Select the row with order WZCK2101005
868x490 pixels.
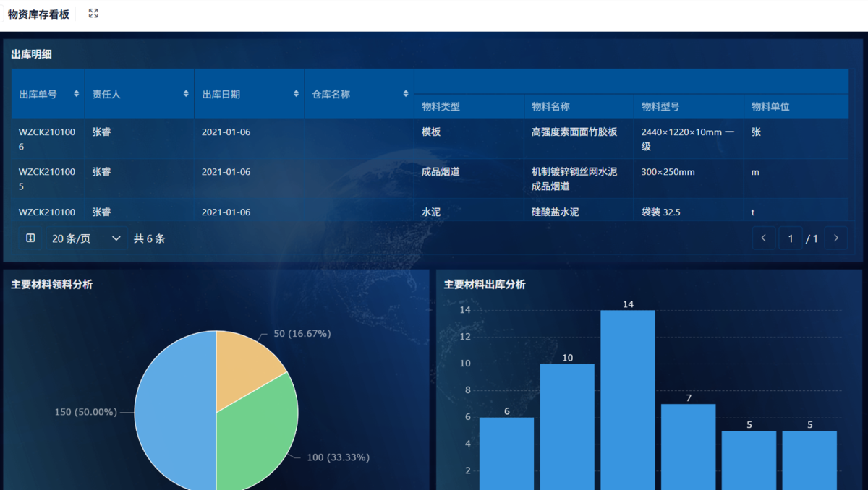coord(429,179)
